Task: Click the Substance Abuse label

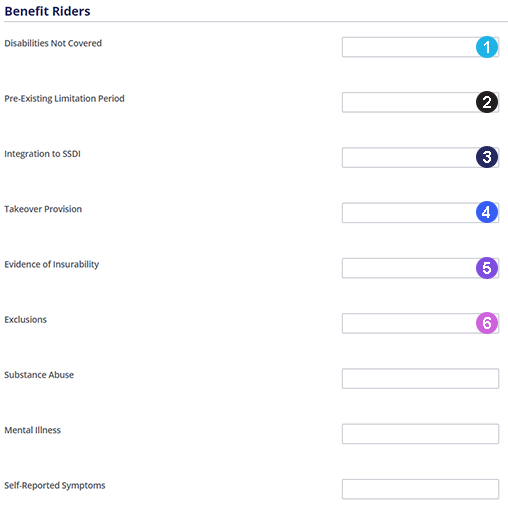Action: [x=39, y=375]
